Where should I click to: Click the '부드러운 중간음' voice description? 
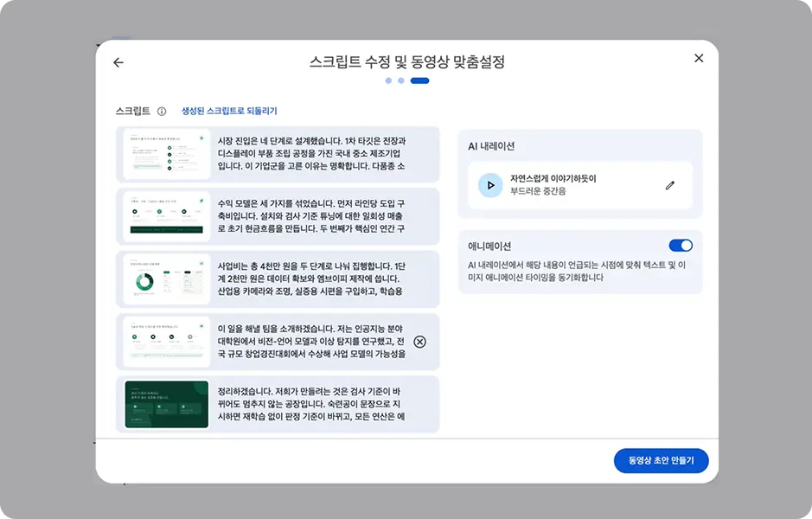[x=538, y=192]
